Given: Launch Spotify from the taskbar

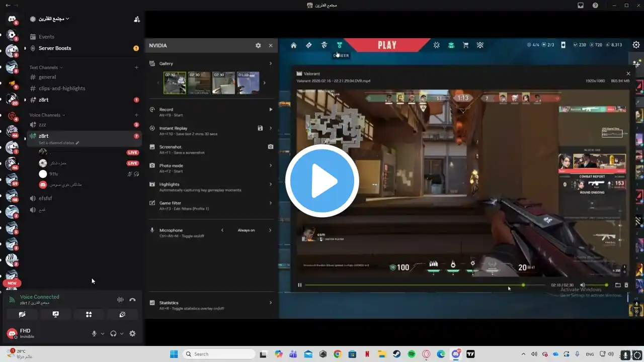Looking at the screenshot, I should tap(411, 354).
